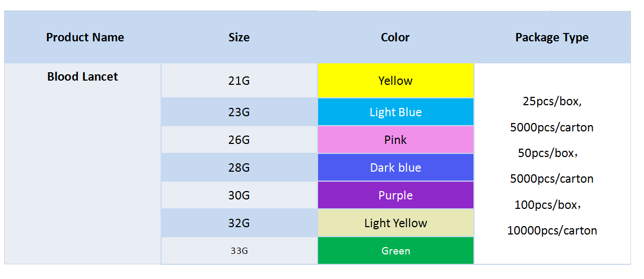The image size is (644, 279).
Task: Select the Dark blue color cell
Action: pos(396,168)
